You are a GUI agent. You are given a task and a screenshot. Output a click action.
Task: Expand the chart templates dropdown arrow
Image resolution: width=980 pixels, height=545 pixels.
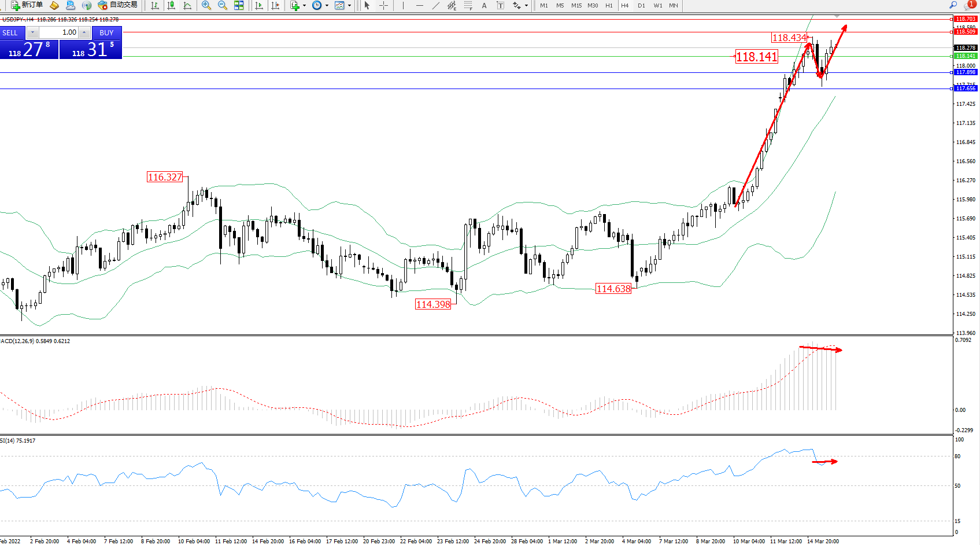pos(349,5)
